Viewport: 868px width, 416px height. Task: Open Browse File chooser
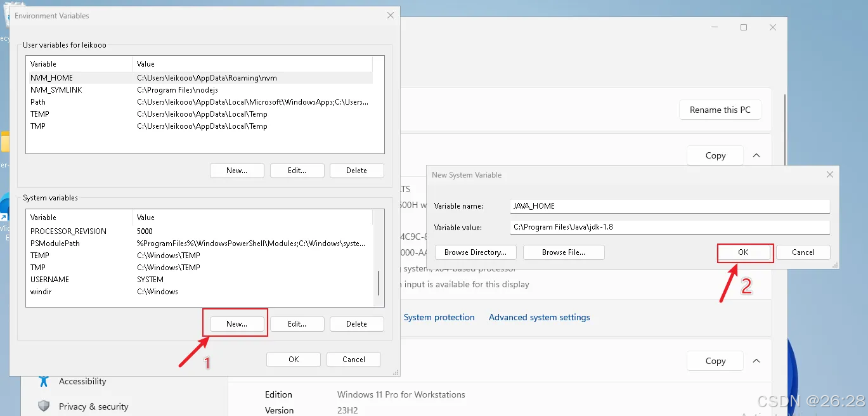tap(564, 252)
